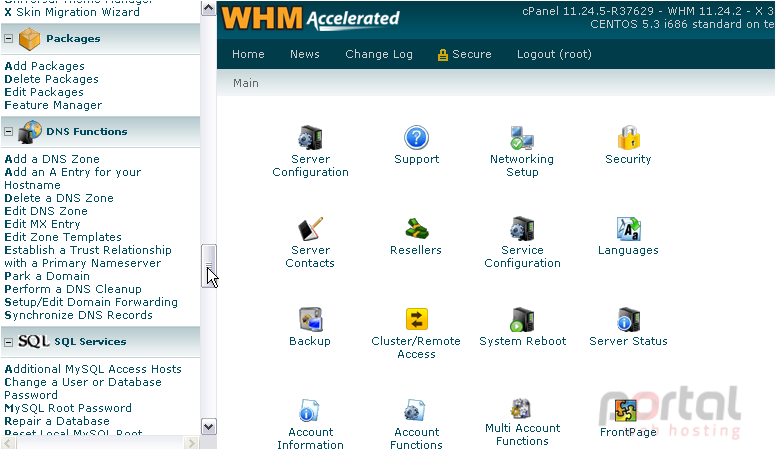Open the Resellers money icon

416,229
